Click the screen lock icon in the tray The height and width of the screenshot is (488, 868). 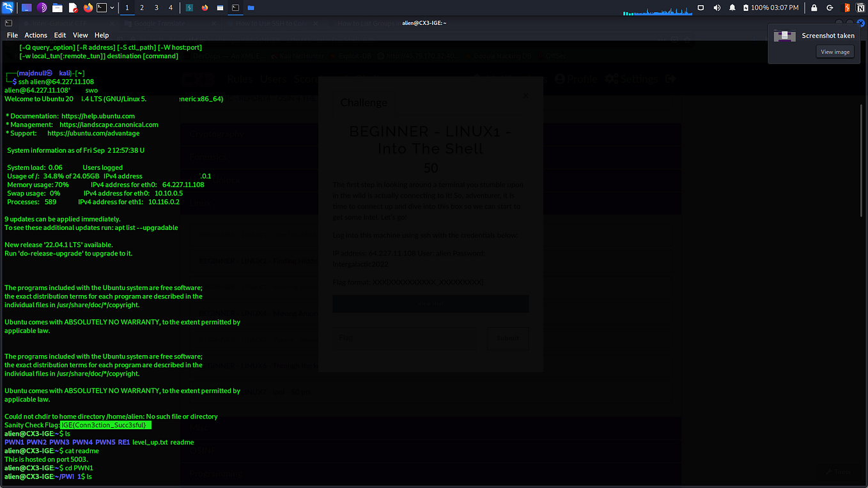(x=814, y=8)
